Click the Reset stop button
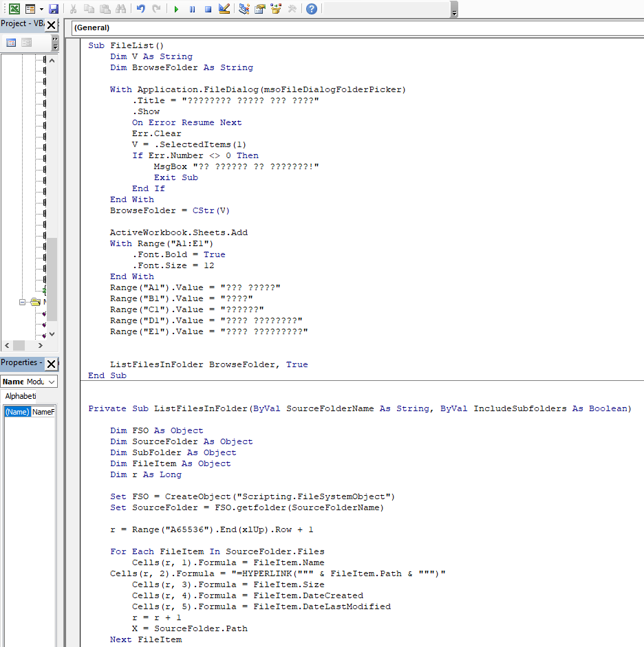Image resolution: width=644 pixels, height=647 pixels. (x=208, y=9)
